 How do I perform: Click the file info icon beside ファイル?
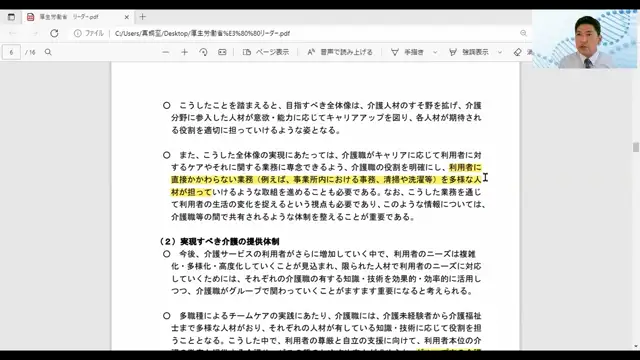[x=78, y=33]
